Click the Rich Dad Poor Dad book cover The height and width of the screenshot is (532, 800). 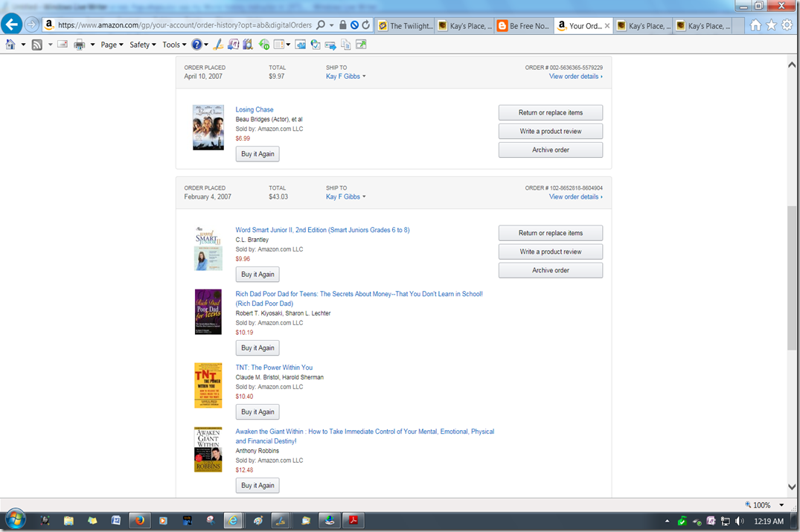(x=208, y=312)
